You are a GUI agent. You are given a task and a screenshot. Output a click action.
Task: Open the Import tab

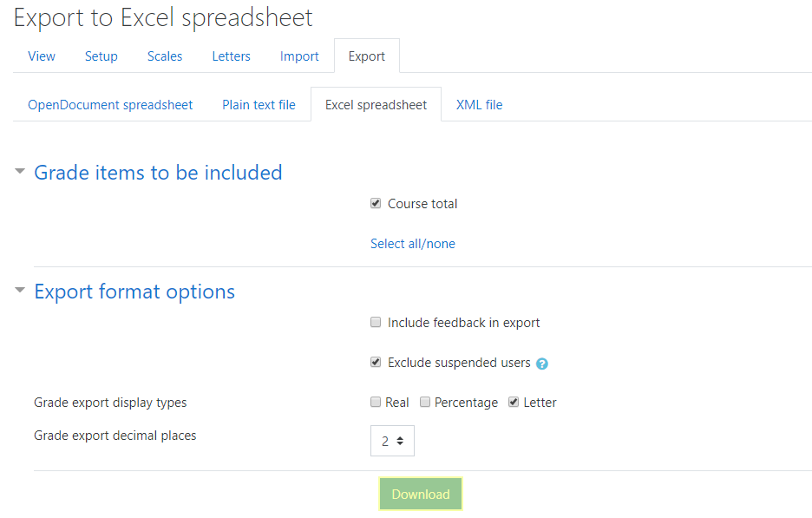click(299, 56)
